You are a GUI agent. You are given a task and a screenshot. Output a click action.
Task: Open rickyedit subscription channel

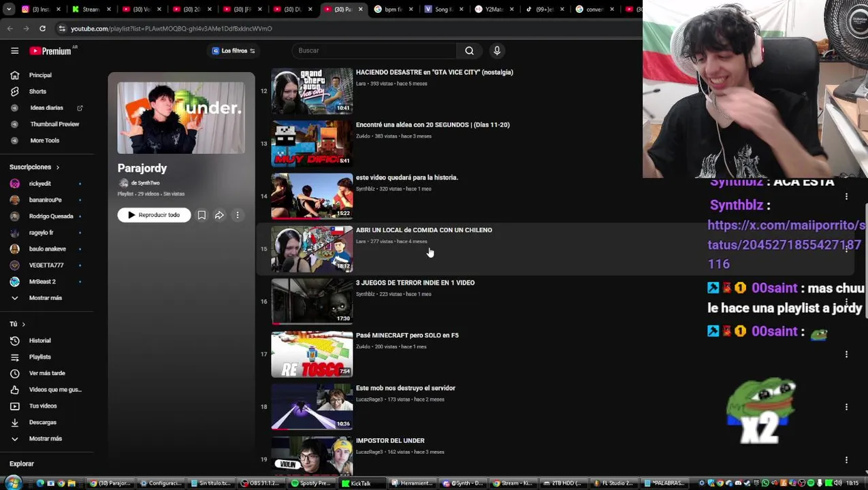point(39,183)
